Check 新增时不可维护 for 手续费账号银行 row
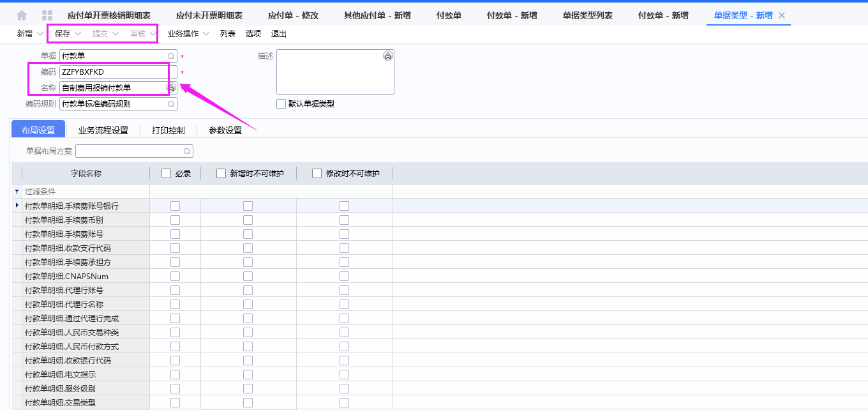 pyautogui.click(x=248, y=206)
